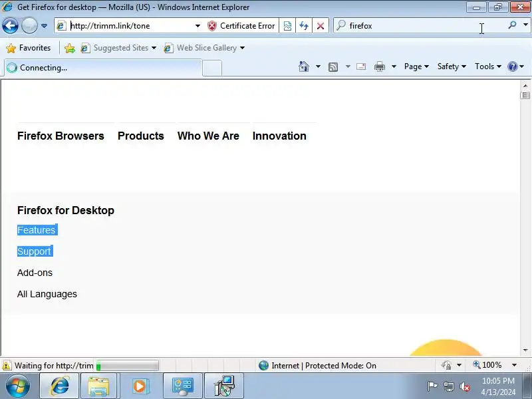The width and height of the screenshot is (532, 399).
Task: Open the highlighted Support link
Action: click(x=34, y=251)
